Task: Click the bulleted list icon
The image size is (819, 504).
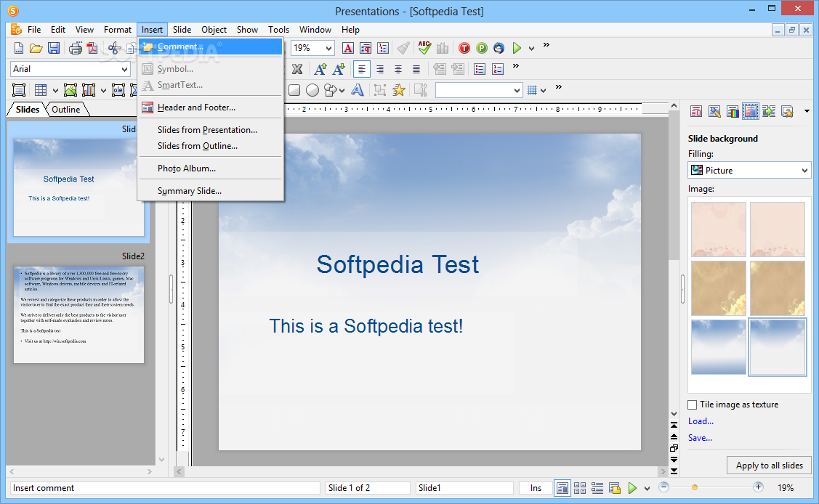Action: (x=480, y=69)
